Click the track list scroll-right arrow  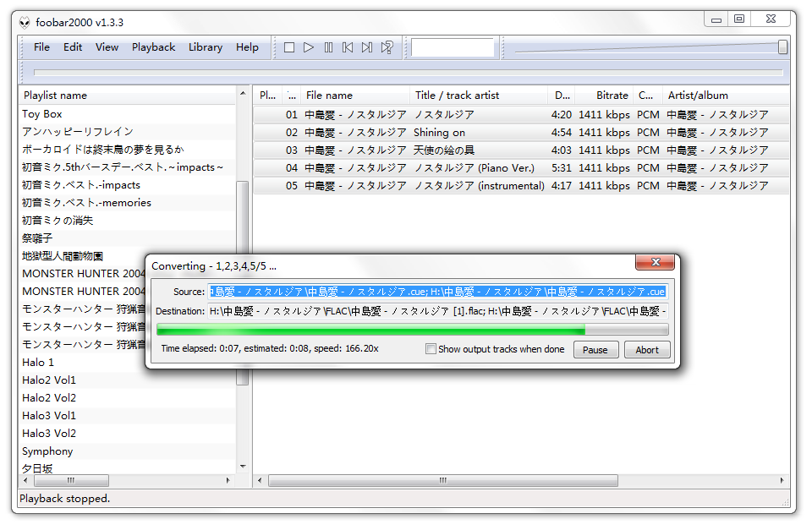pos(782,480)
